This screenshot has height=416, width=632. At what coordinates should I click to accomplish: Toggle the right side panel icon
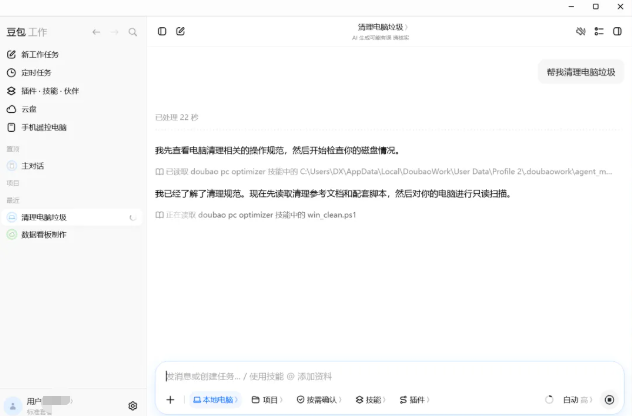point(617,31)
